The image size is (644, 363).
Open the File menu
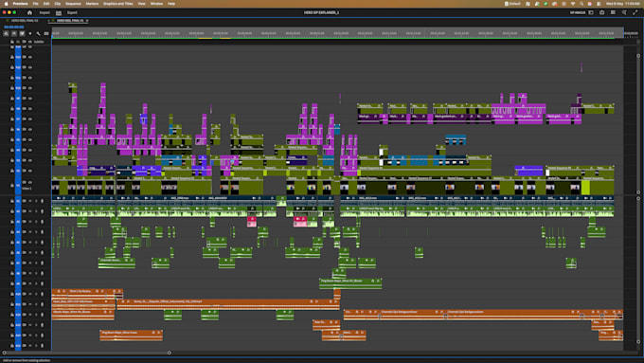[35, 4]
